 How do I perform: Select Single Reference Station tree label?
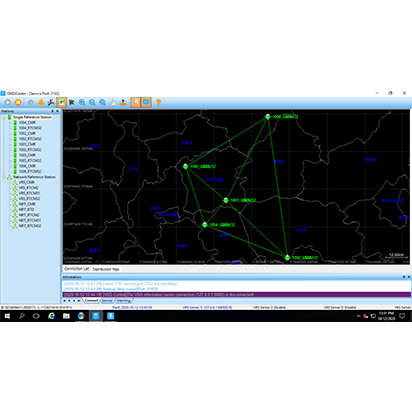[32, 117]
